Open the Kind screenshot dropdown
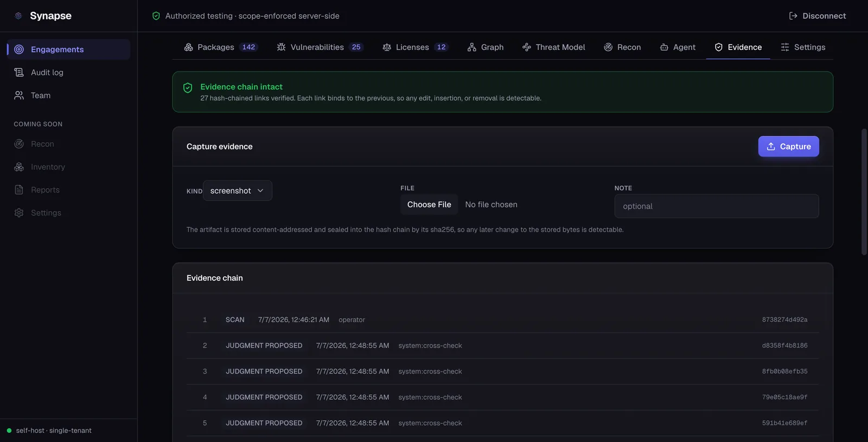The width and height of the screenshot is (868, 442). coord(238,190)
